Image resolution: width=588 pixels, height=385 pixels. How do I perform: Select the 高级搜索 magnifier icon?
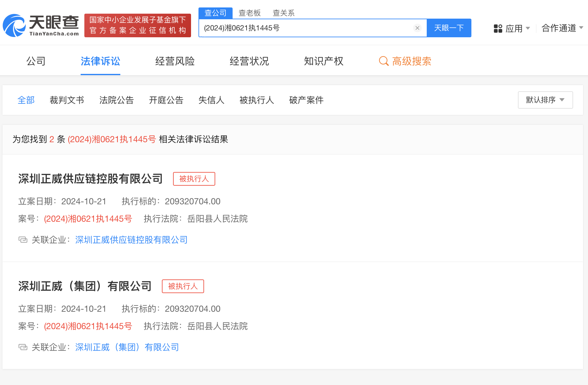click(x=384, y=61)
